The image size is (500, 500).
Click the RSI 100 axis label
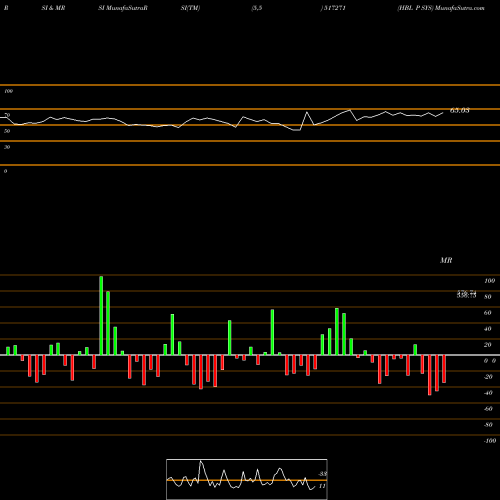pyautogui.click(x=8, y=91)
